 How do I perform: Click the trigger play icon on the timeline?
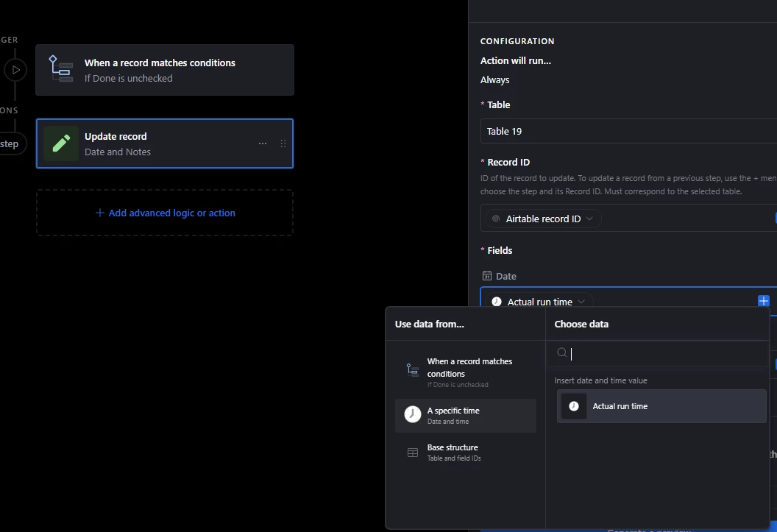pos(15,70)
